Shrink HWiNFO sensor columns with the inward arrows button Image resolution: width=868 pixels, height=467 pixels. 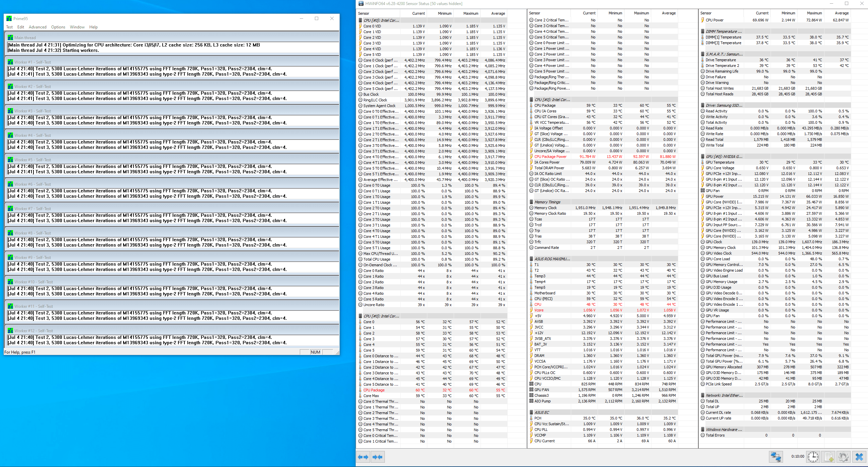tap(377, 457)
